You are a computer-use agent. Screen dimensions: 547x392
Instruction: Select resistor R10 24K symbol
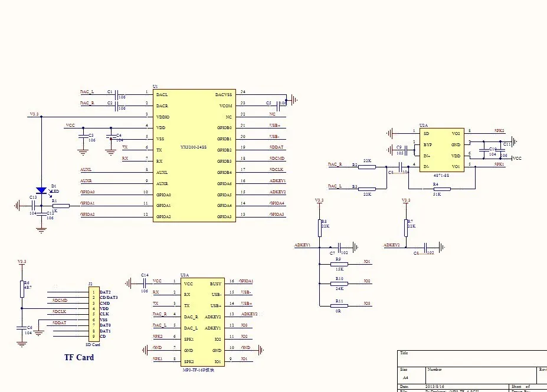click(x=339, y=284)
